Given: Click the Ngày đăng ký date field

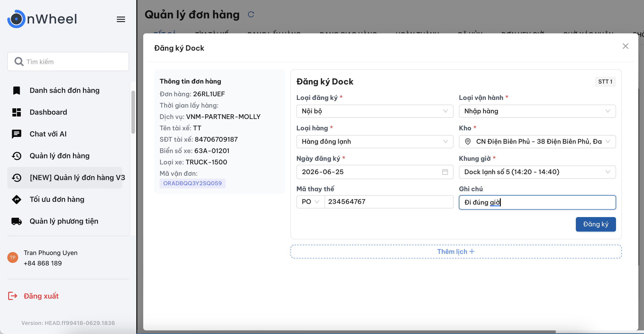Looking at the screenshot, I should point(374,172).
